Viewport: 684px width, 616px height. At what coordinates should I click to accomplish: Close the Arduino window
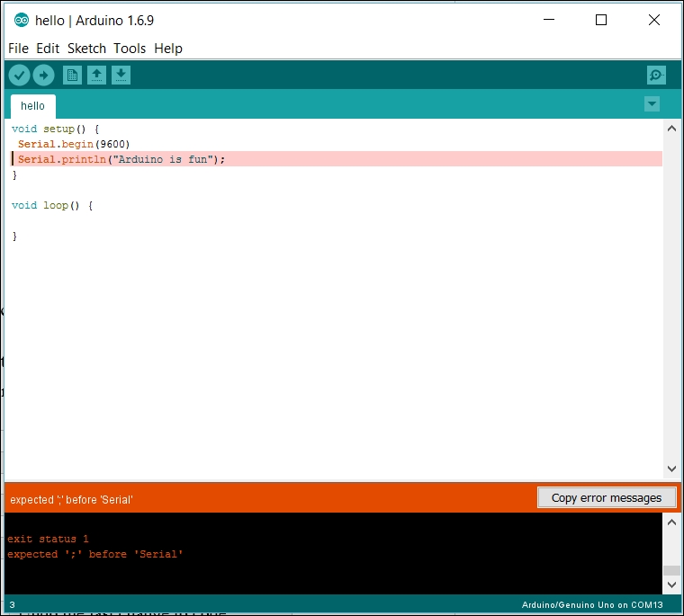coord(654,20)
